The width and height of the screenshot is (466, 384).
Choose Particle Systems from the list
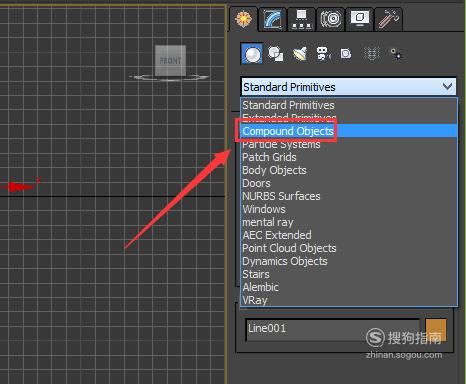pos(349,144)
